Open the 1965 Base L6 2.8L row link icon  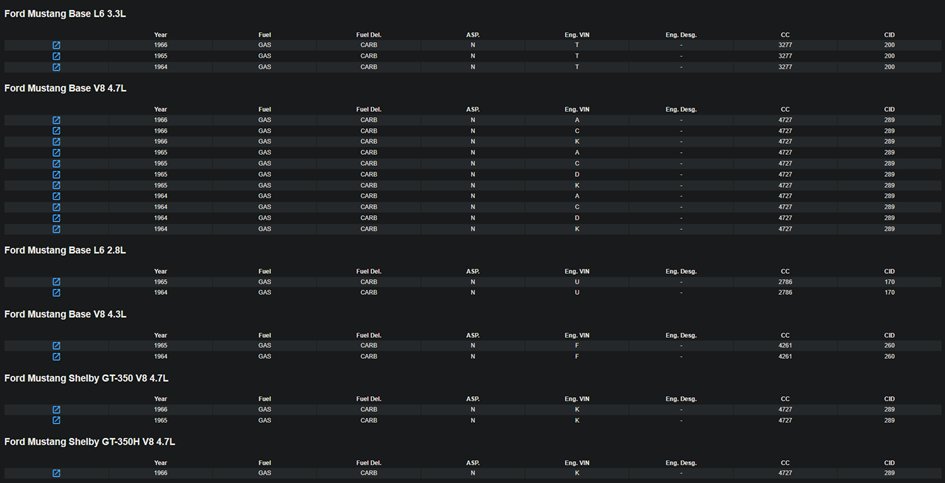(56, 282)
